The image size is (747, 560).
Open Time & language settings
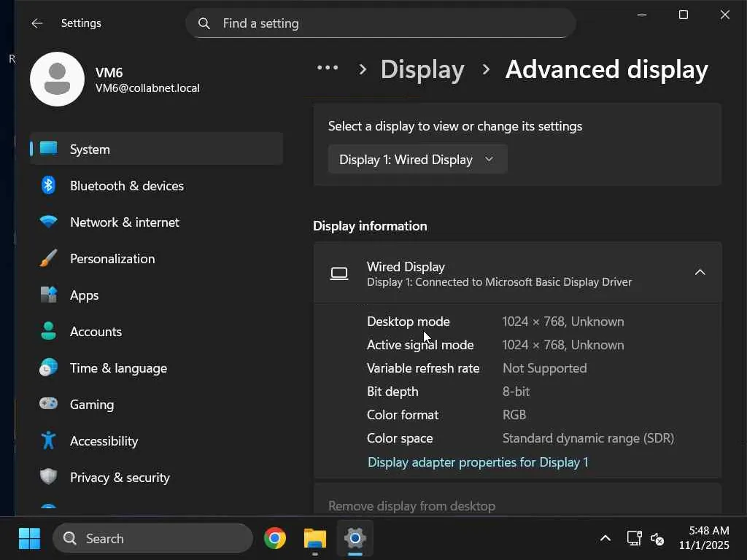coord(118,367)
